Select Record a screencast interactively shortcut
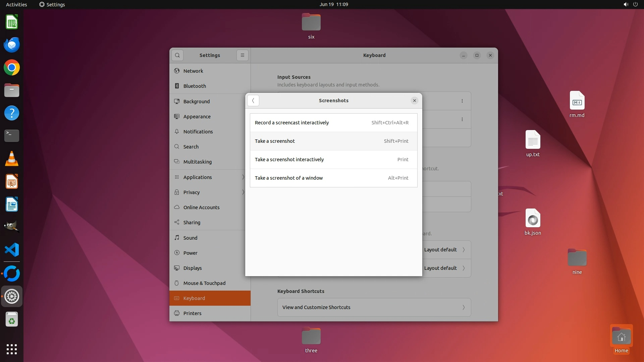This screenshot has width=644, height=362. click(333, 123)
